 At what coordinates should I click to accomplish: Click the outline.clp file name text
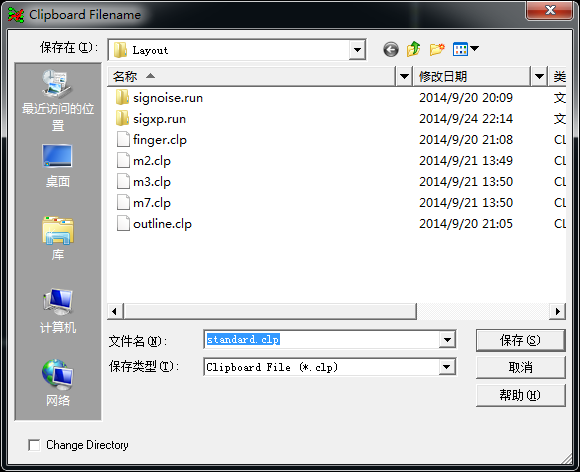click(x=162, y=224)
